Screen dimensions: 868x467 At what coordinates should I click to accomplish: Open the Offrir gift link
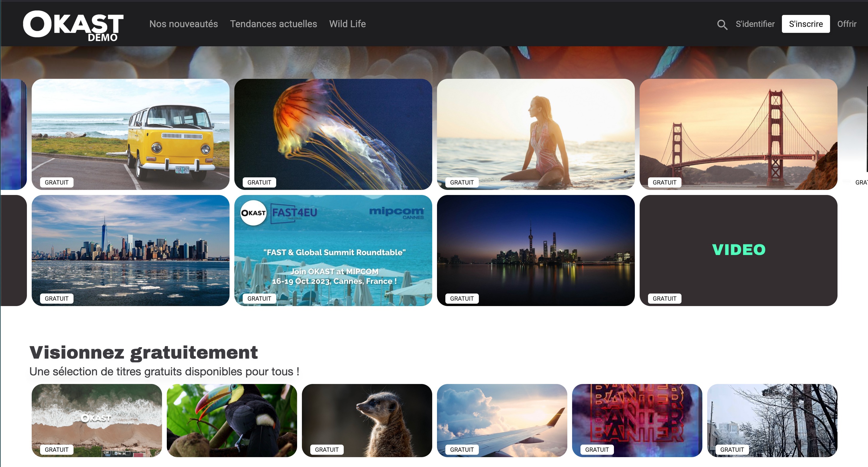pos(846,24)
